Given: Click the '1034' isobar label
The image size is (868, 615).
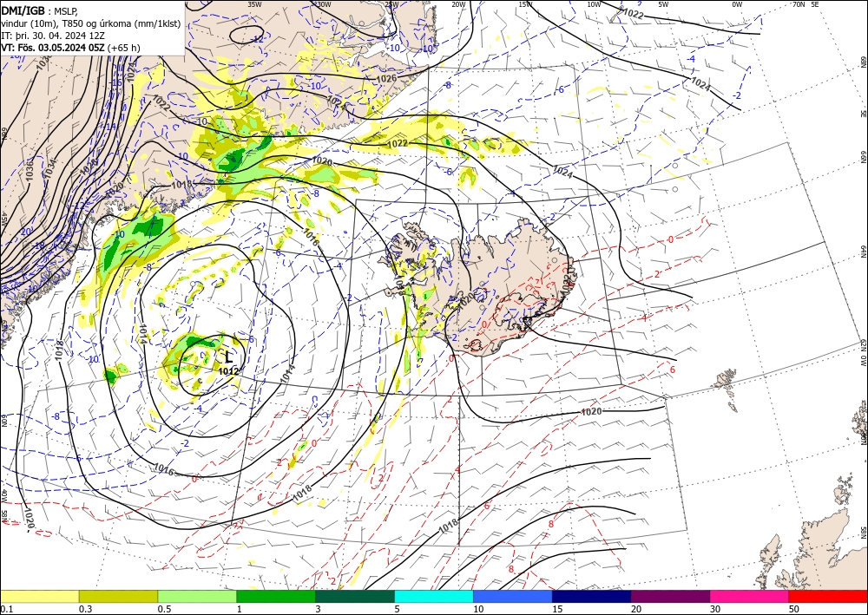Looking at the screenshot, I should click(49, 168).
